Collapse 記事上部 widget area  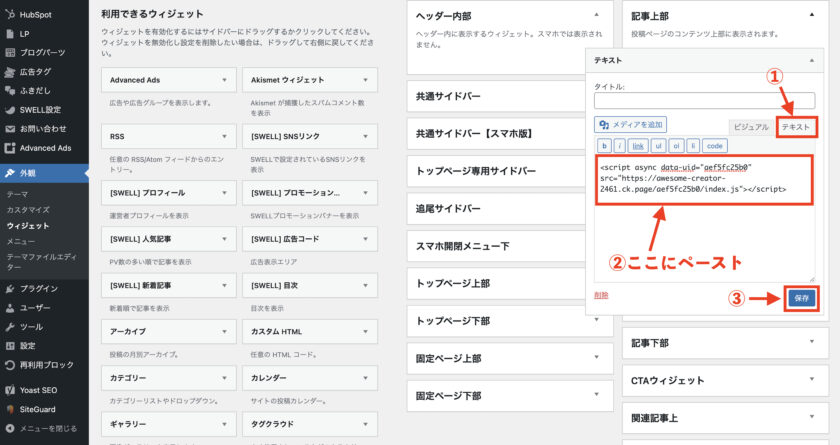(x=812, y=15)
